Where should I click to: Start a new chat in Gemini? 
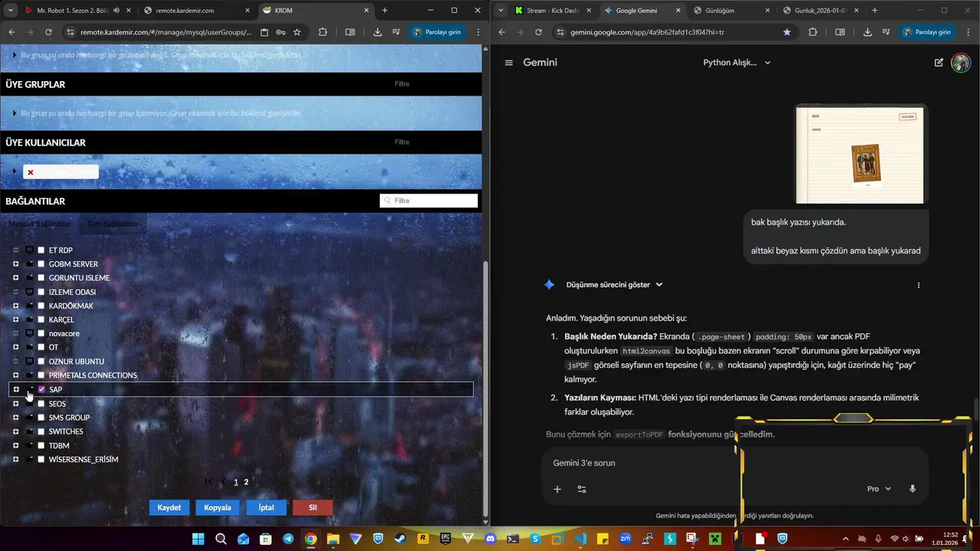tap(939, 63)
